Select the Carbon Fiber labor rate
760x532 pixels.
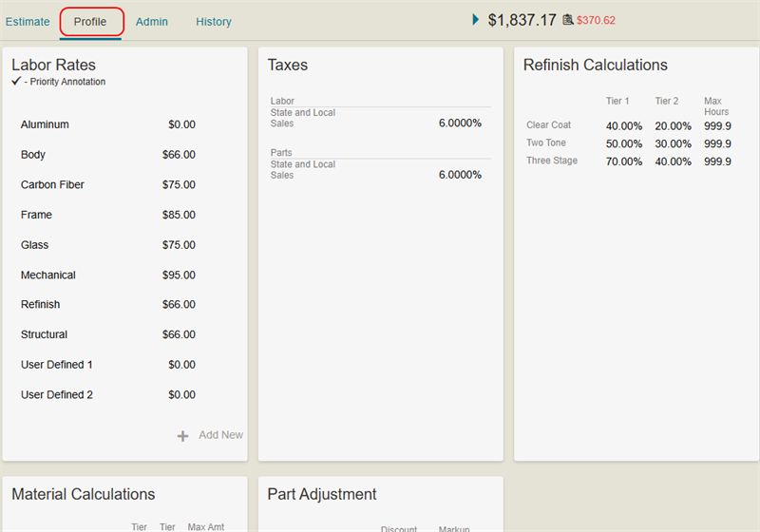tap(55, 185)
